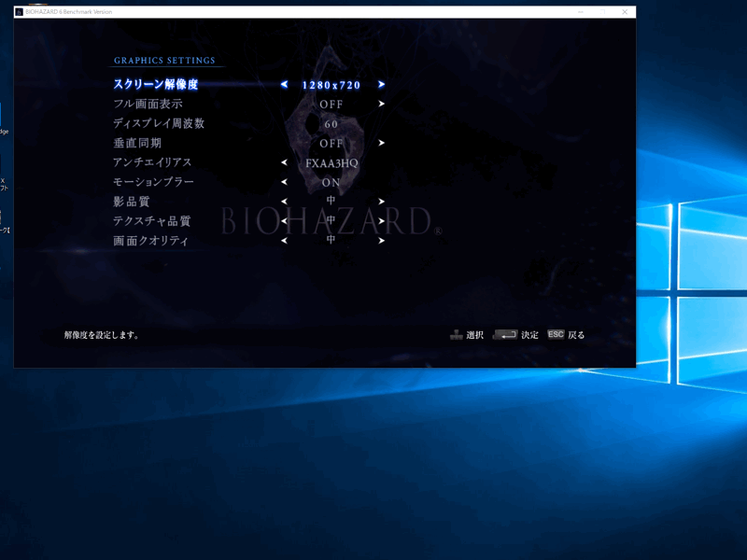Click the BIOHAZARD 6 title bar app icon

(19, 12)
